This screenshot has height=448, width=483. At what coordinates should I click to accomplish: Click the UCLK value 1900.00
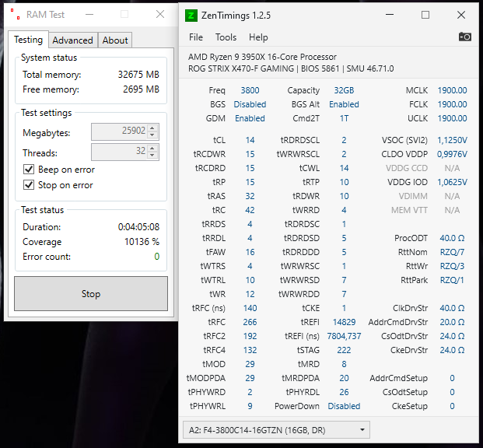coord(452,118)
